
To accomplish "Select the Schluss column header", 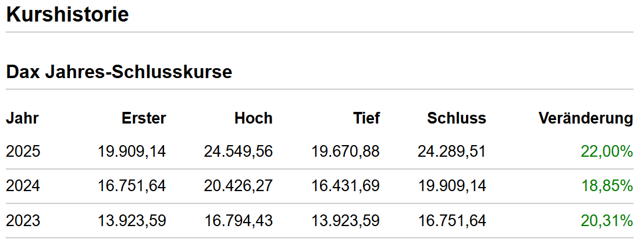I will tap(457, 118).
